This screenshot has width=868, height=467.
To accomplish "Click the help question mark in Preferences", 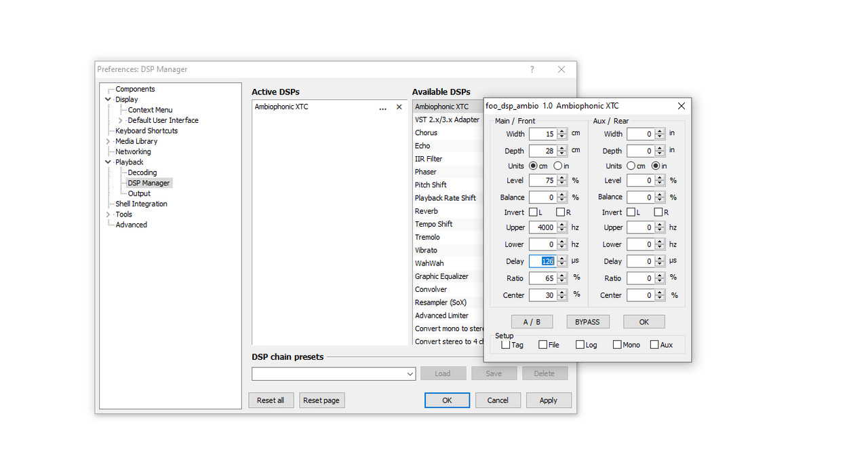I will click(x=532, y=69).
